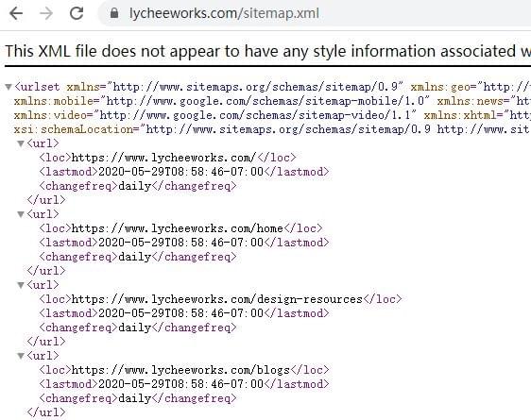531x420 pixels.
Task: Collapse the urlset root element
Action: click(9, 87)
